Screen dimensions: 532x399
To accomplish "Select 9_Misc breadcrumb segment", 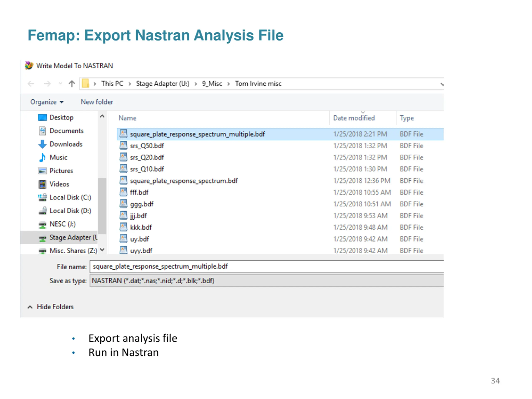I will [212, 84].
